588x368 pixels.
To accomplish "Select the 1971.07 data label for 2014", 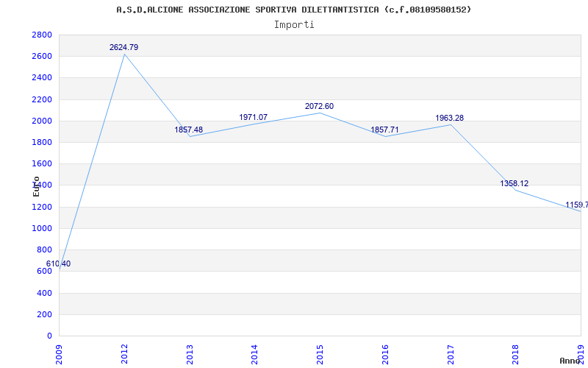I will 253,117.
